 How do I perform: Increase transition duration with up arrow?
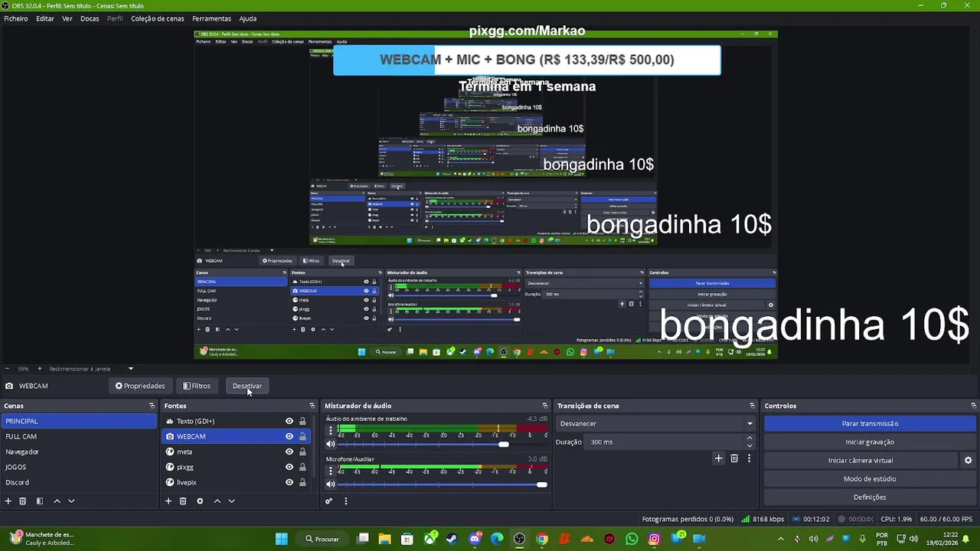(x=750, y=438)
